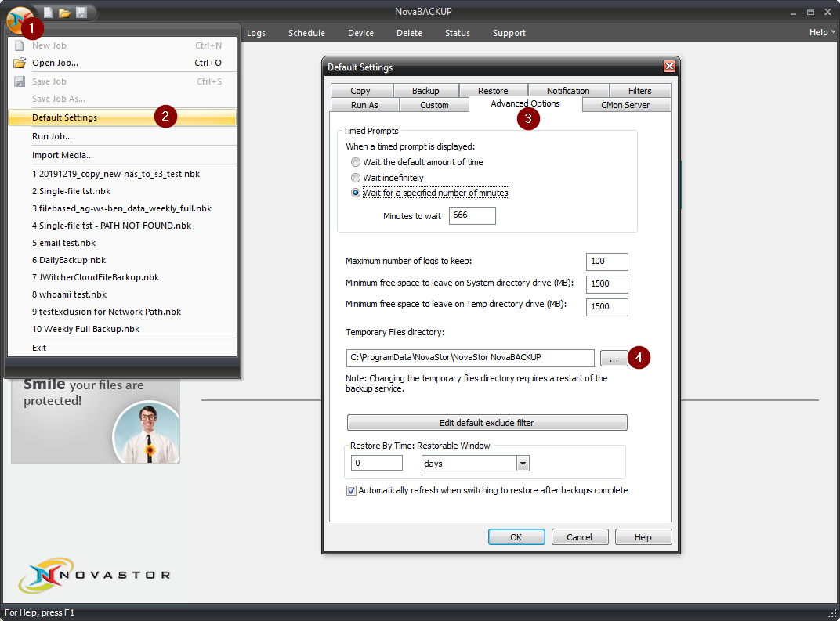Switch to the Copy tab
Screen dimensions: 840x621
pyautogui.click(x=360, y=91)
